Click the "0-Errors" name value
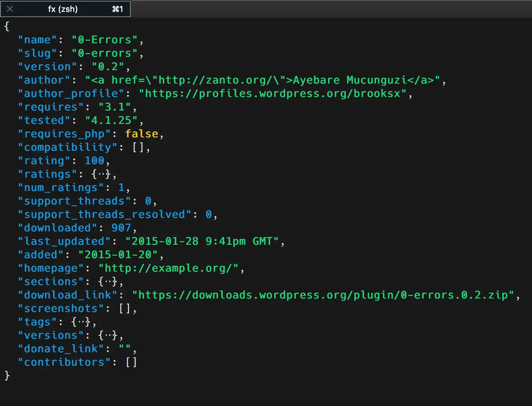This screenshot has height=406, width=532. tap(105, 40)
